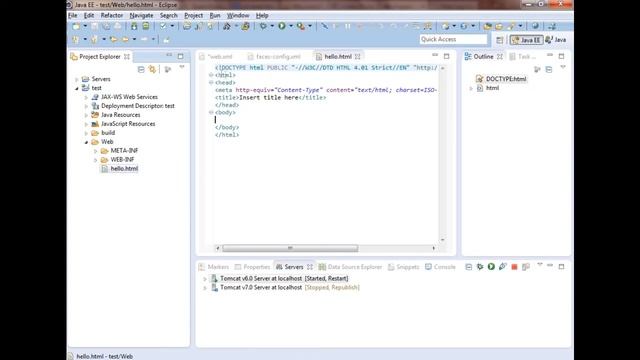This screenshot has width=640, height=360.
Task: Open the New file dropdown arrow
Action: (85, 26)
